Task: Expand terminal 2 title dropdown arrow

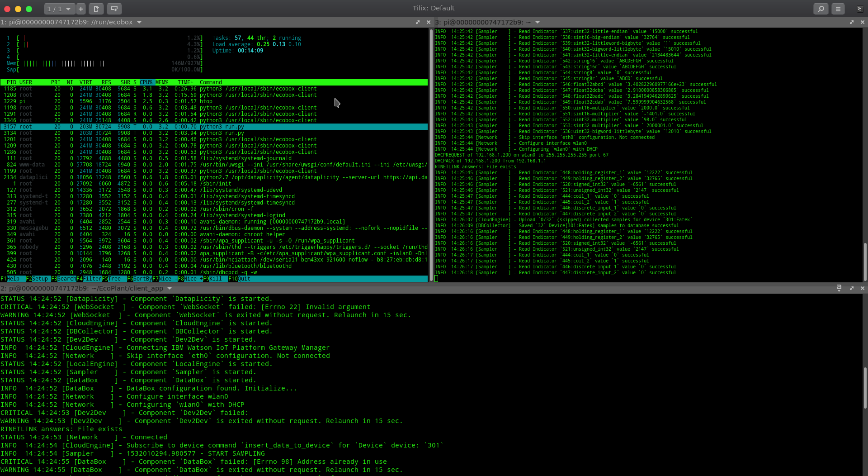Action: pyautogui.click(x=170, y=288)
